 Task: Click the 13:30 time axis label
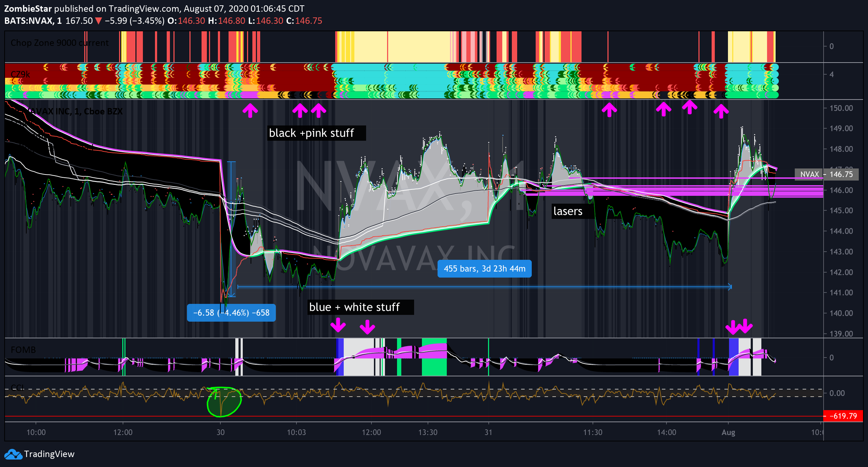coord(428,433)
